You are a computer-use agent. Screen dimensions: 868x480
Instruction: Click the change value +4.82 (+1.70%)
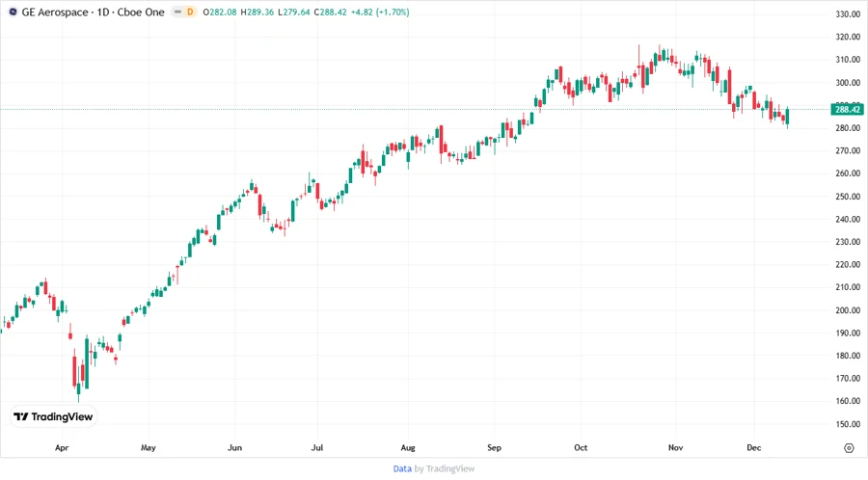tap(380, 12)
